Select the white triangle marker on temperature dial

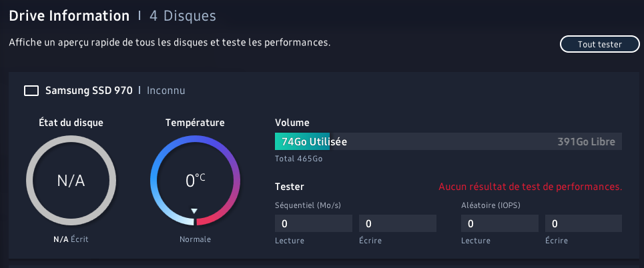tap(194, 211)
